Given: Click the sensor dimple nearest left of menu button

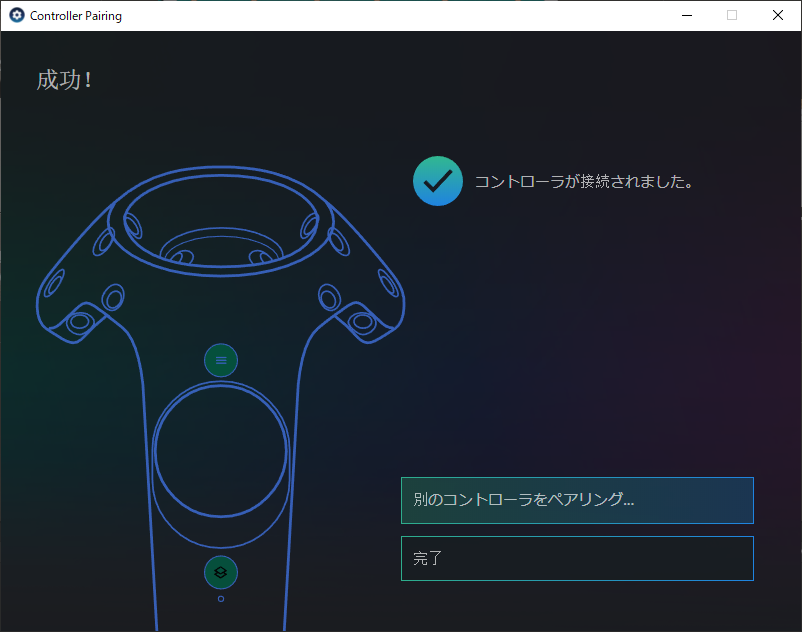Looking at the screenshot, I should click(x=113, y=297).
